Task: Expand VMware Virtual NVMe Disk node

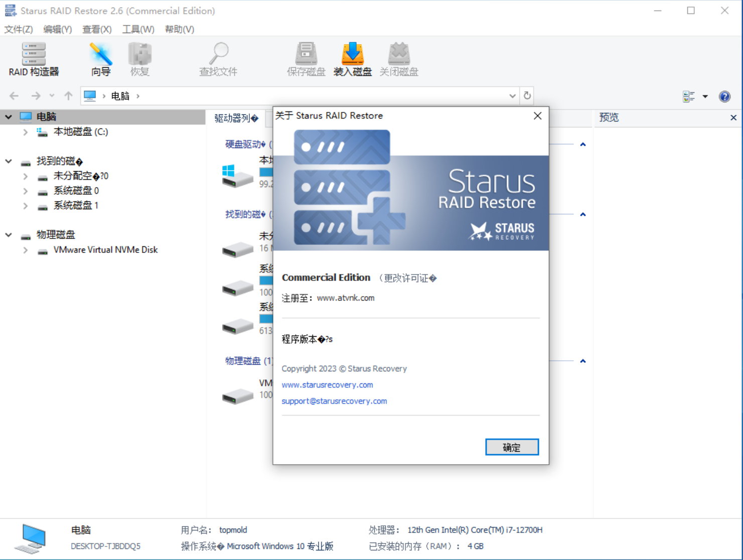Action: (x=25, y=250)
